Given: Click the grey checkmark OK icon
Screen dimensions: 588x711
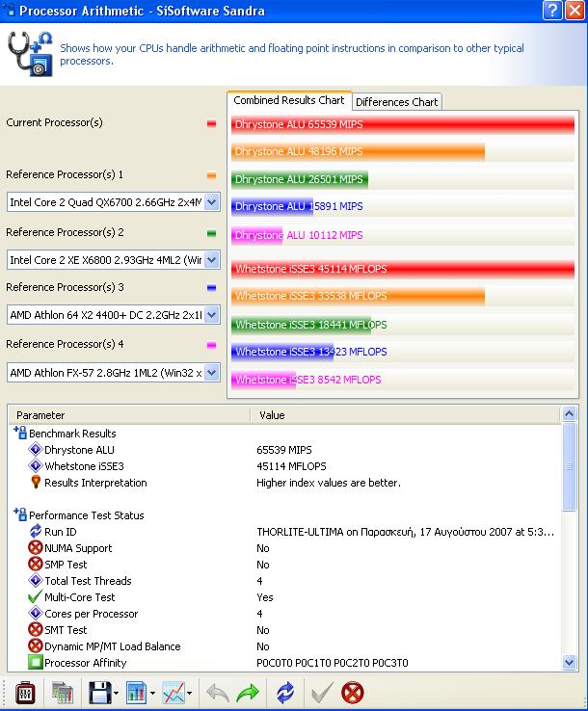Looking at the screenshot, I should tap(322, 693).
